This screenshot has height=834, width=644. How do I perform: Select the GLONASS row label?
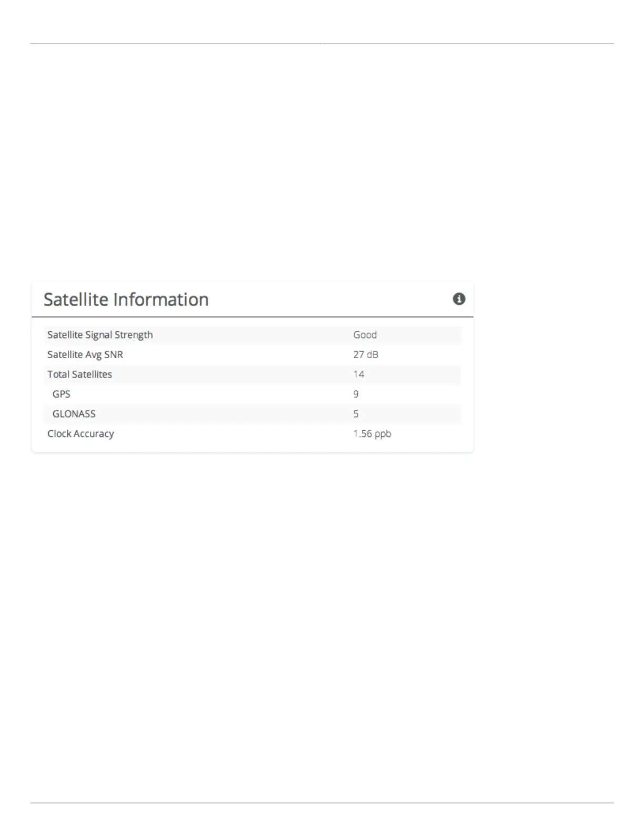74,414
